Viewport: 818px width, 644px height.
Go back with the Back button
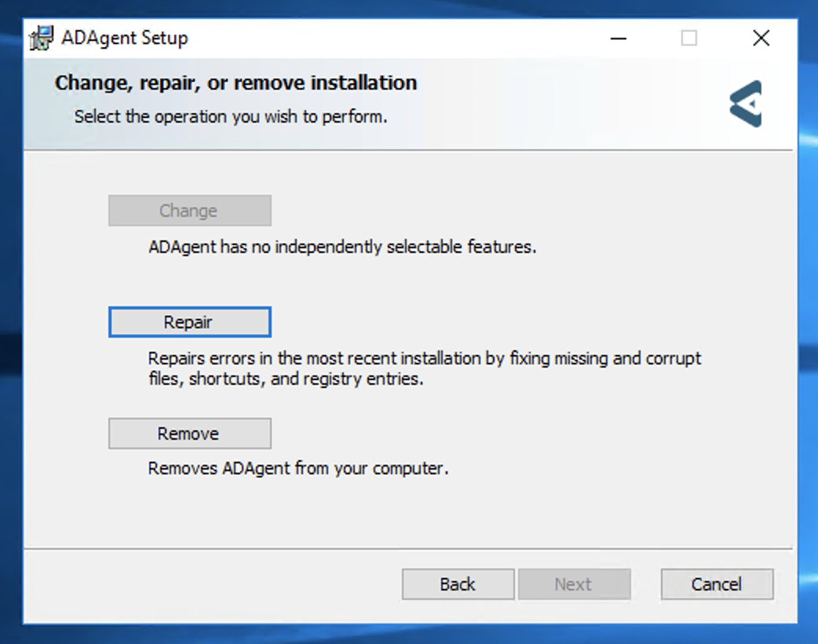click(x=458, y=584)
